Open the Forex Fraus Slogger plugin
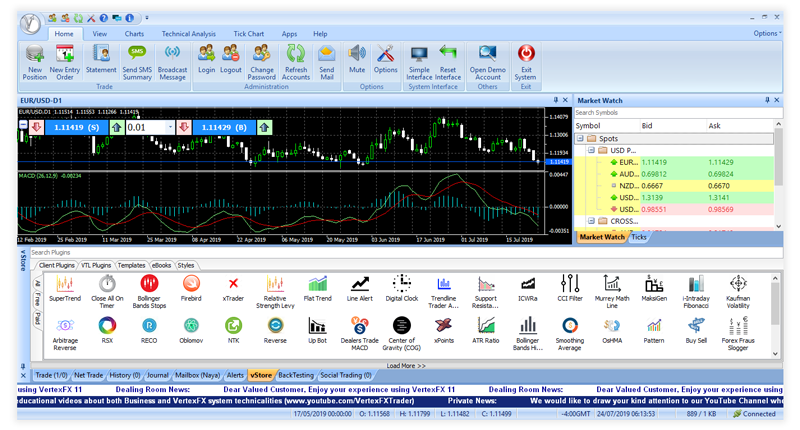This screenshot has width=800, height=430. [x=738, y=333]
